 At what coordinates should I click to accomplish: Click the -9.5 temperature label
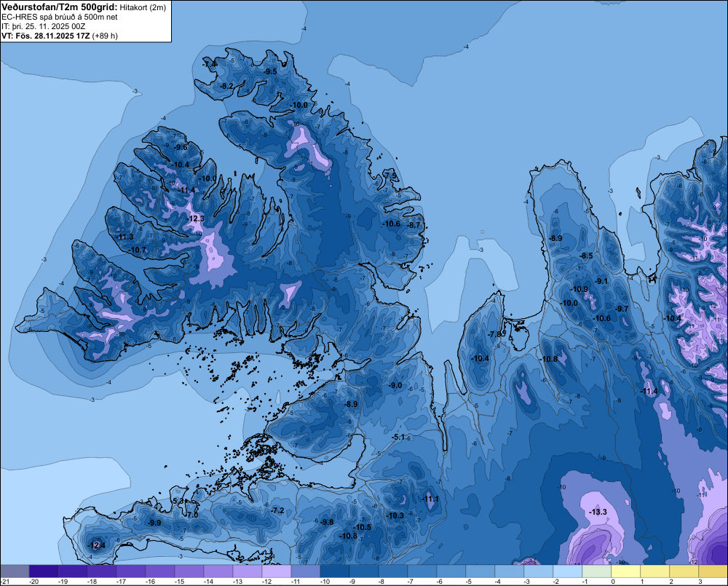point(270,71)
